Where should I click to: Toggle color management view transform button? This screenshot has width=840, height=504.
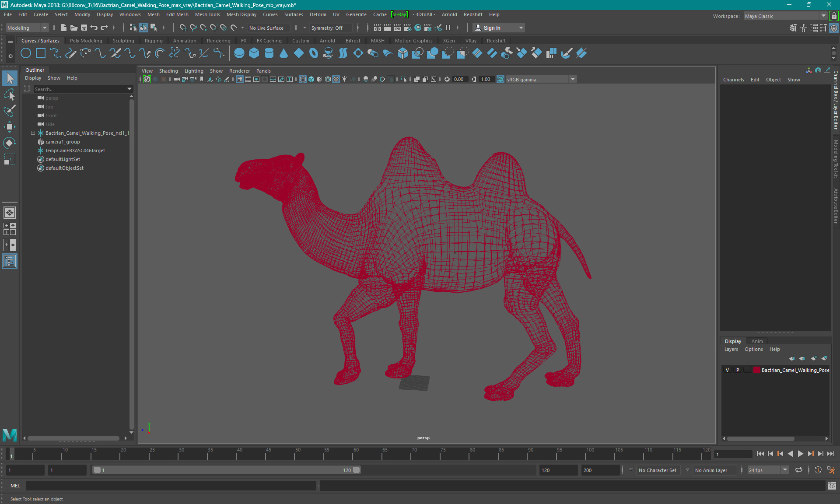click(500, 80)
